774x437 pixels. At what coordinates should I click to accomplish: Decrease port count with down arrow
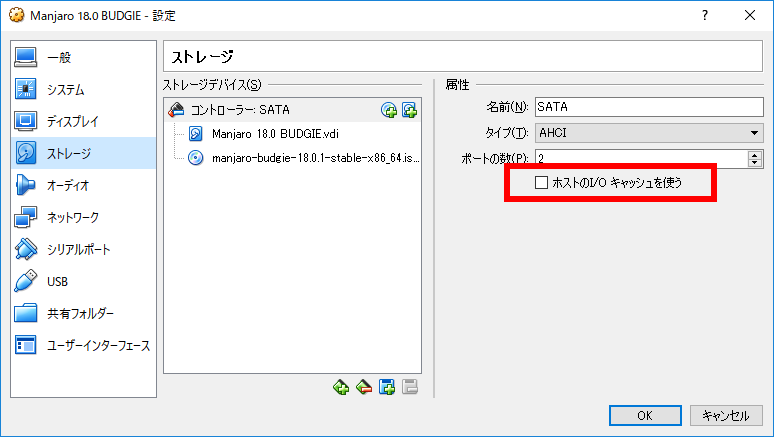tap(755, 163)
